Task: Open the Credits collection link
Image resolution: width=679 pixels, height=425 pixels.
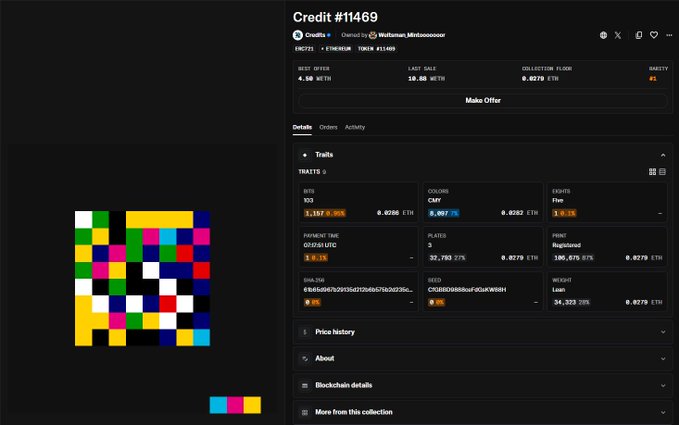Action: tap(315, 35)
